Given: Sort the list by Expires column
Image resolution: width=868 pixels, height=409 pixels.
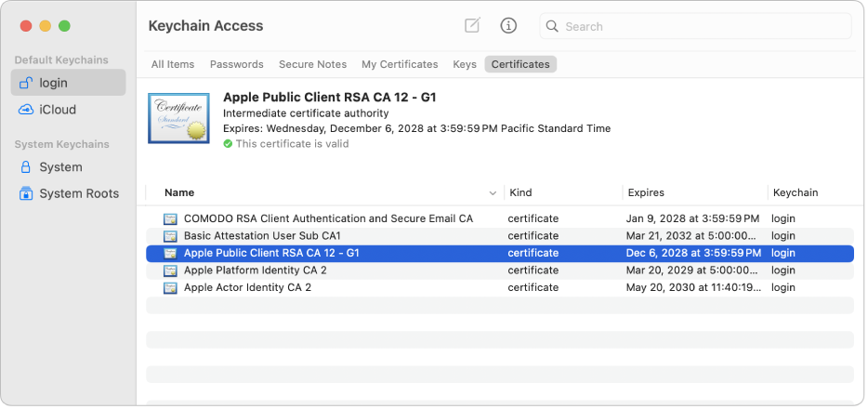Looking at the screenshot, I should [x=646, y=193].
